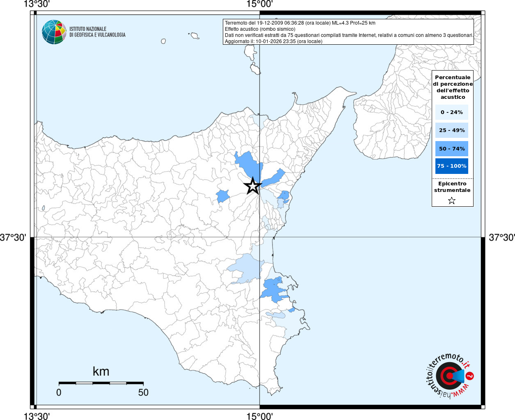Click the elongated blue area northeast of the epicenter
This screenshot has width=515, height=420.
coord(273,177)
